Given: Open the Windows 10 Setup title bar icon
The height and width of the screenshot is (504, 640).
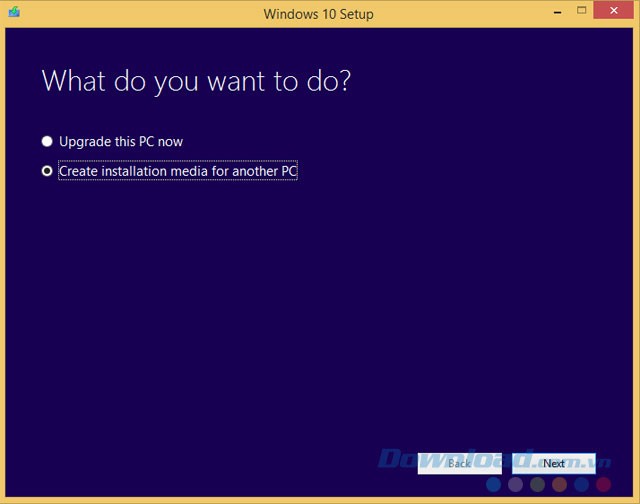Looking at the screenshot, I should pos(14,12).
